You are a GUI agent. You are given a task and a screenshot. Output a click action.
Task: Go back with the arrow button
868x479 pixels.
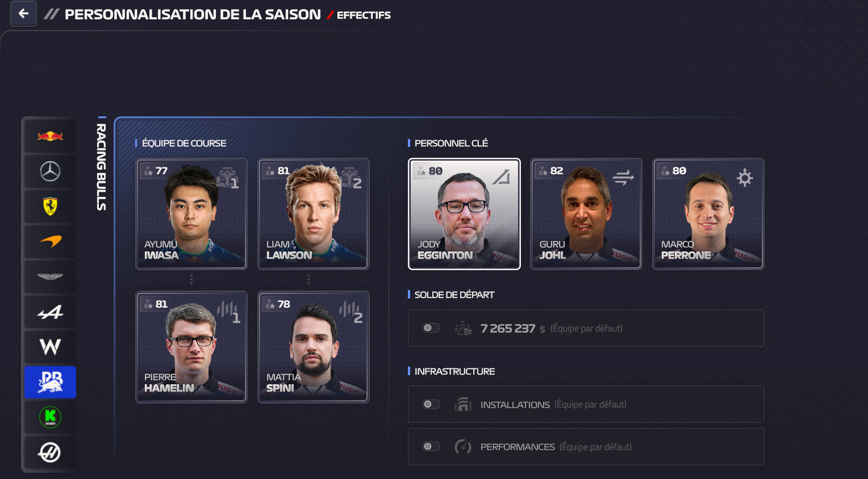point(23,14)
